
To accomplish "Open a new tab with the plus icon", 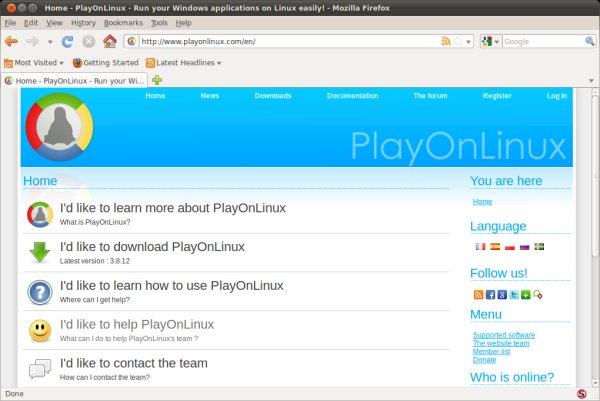I will (x=157, y=80).
